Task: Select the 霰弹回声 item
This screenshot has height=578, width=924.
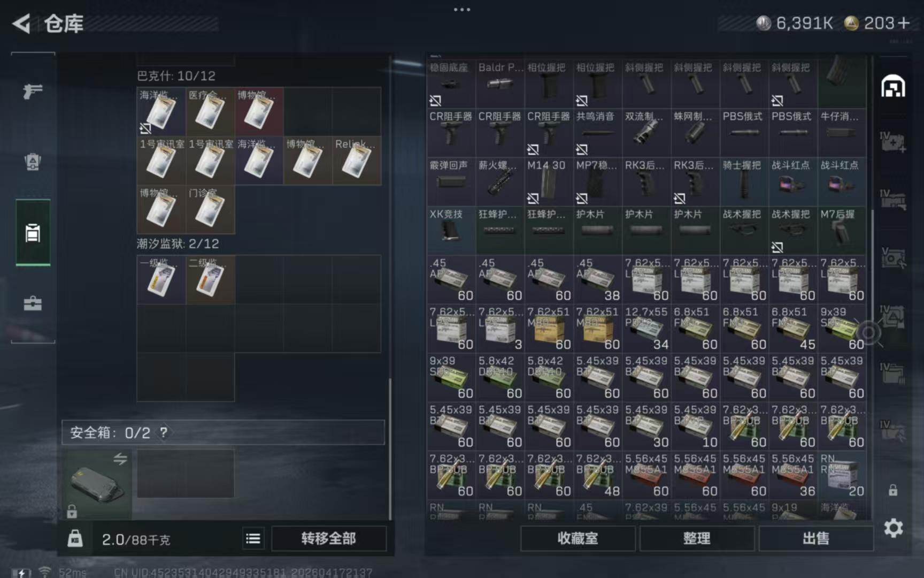Action: [x=451, y=181]
